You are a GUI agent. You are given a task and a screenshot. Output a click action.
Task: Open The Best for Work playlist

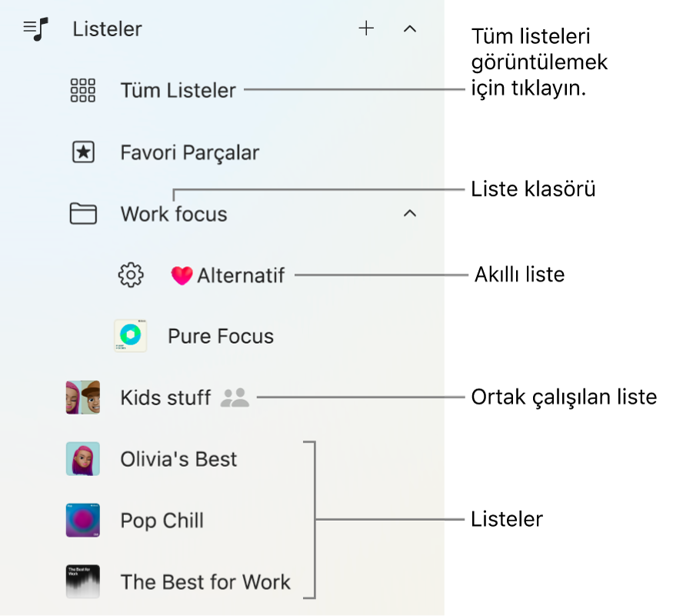205,582
